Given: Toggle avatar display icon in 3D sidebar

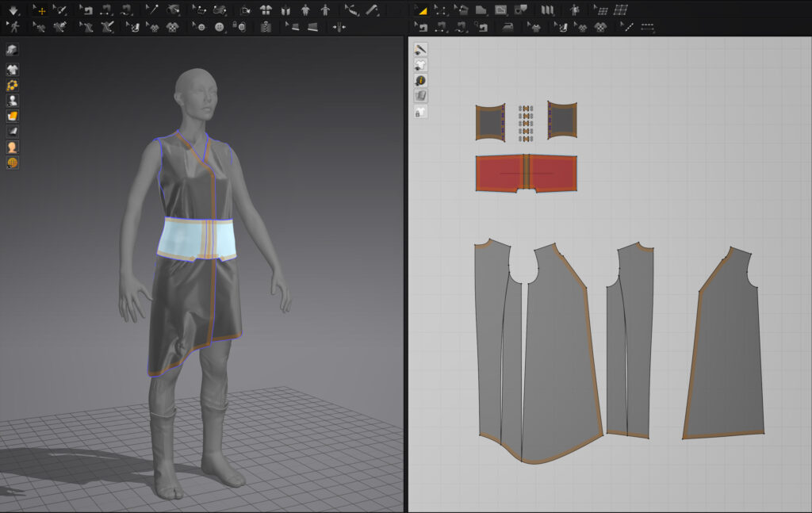Looking at the screenshot, I should point(13,101).
